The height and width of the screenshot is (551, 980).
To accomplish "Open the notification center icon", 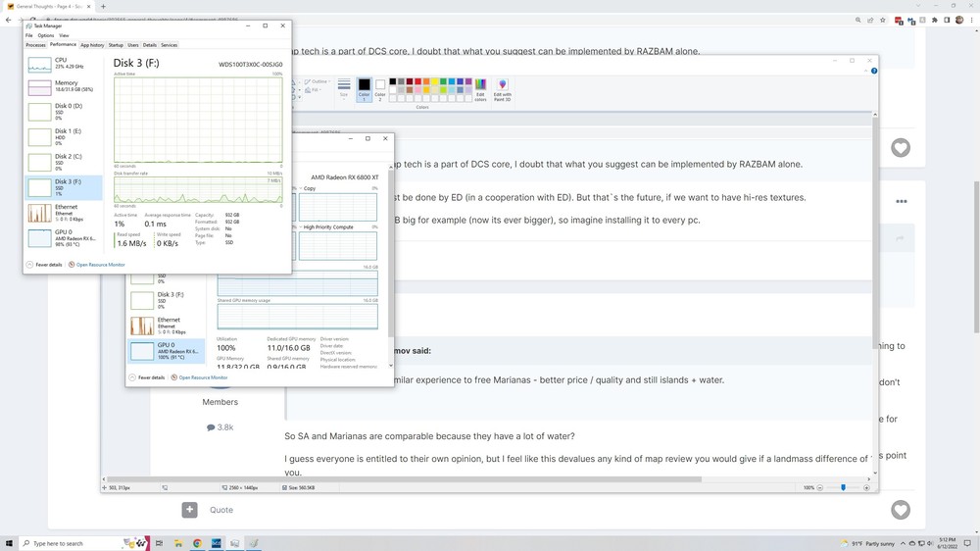I will (967, 543).
